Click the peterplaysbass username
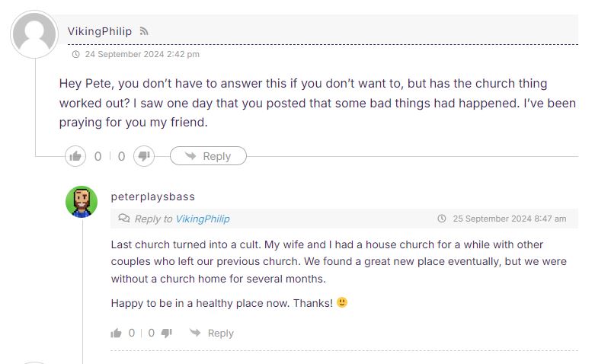The height and width of the screenshot is (364, 595). pos(153,196)
